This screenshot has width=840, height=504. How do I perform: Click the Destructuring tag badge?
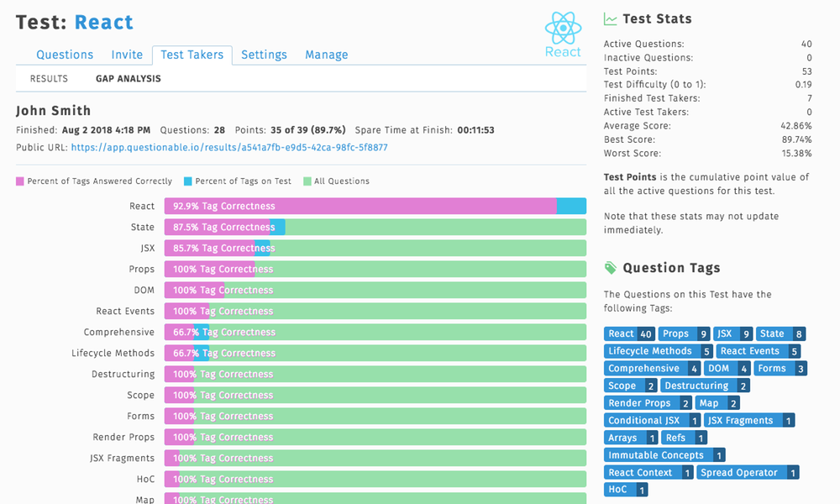(705, 386)
